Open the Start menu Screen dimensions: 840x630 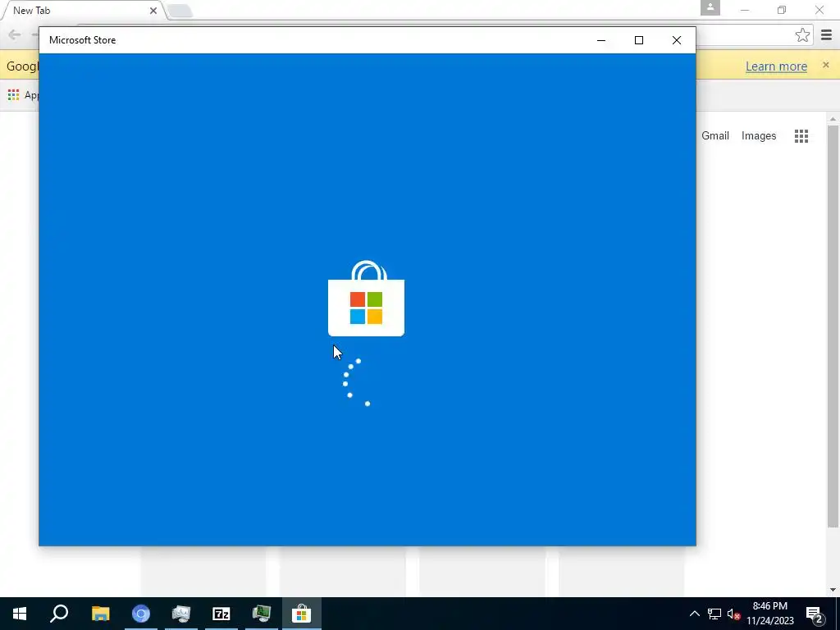[20, 614]
